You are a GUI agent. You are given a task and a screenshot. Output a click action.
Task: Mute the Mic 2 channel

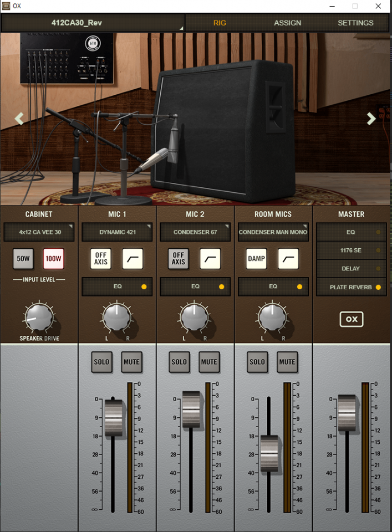(209, 362)
